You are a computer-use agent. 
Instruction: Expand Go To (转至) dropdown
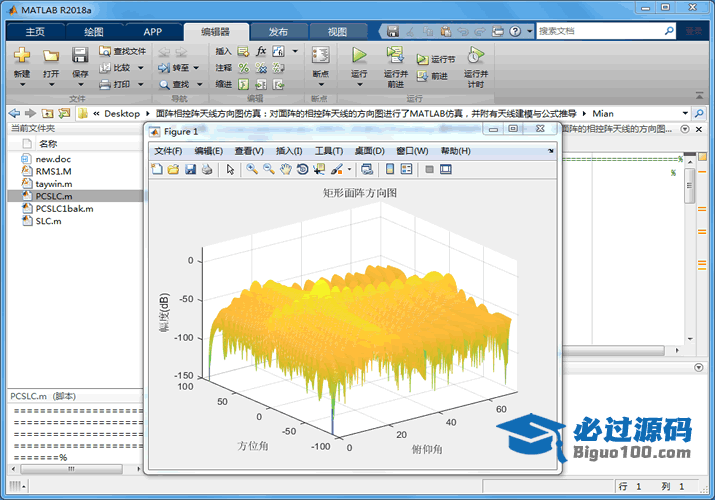pyautogui.click(x=196, y=68)
